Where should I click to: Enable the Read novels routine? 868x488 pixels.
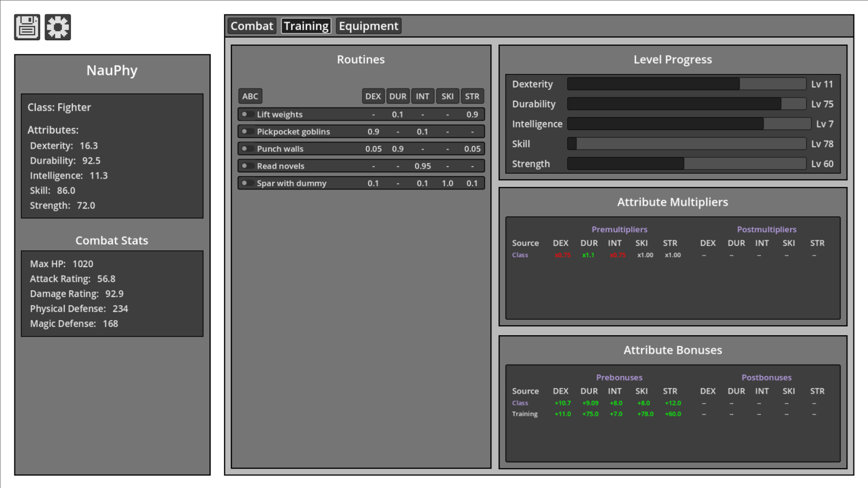(247, 166)
